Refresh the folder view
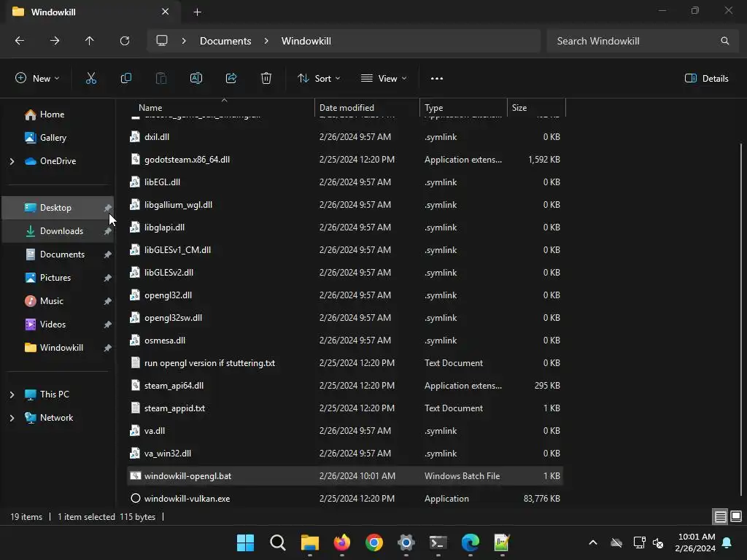 coord(125,41)
